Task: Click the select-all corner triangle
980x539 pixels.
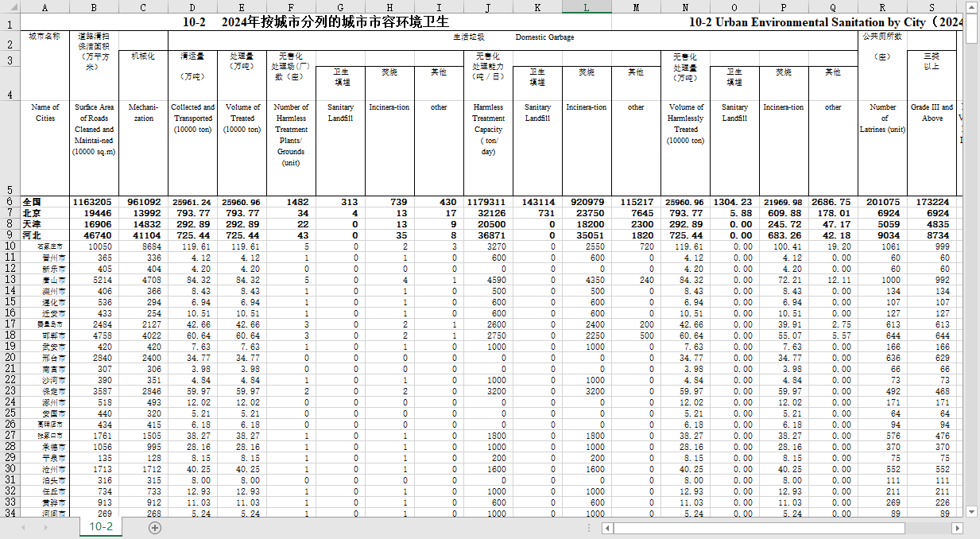Action: click(10, 7)
